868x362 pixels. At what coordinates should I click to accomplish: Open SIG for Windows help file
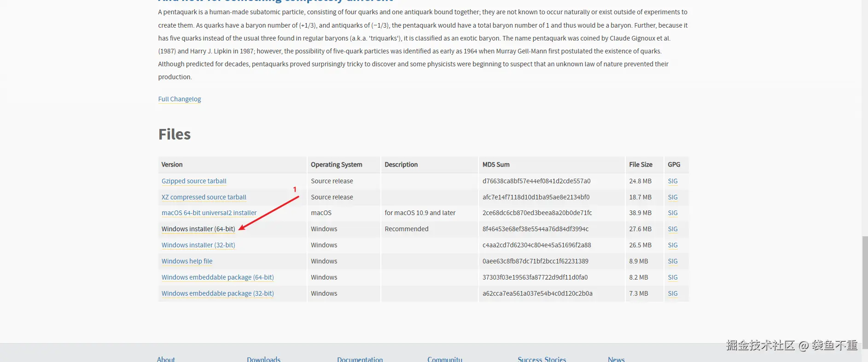[x=673, y=261]
